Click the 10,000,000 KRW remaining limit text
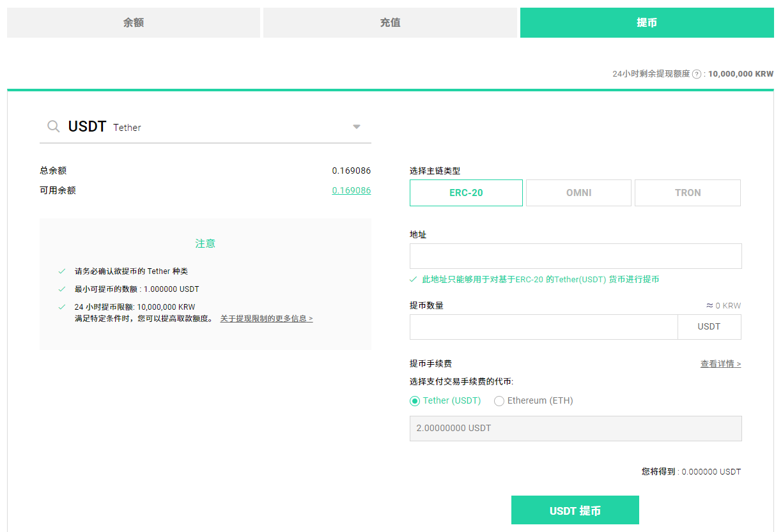The height and width of the screenshot is (532, 783). click(741, 74)
